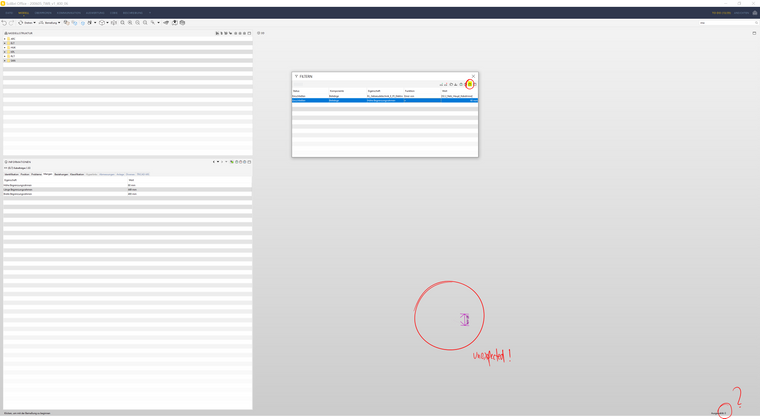Click the leftmost Filtern toolbar chart icon
This screenshot has width=760, height=419.
point(441,84)
